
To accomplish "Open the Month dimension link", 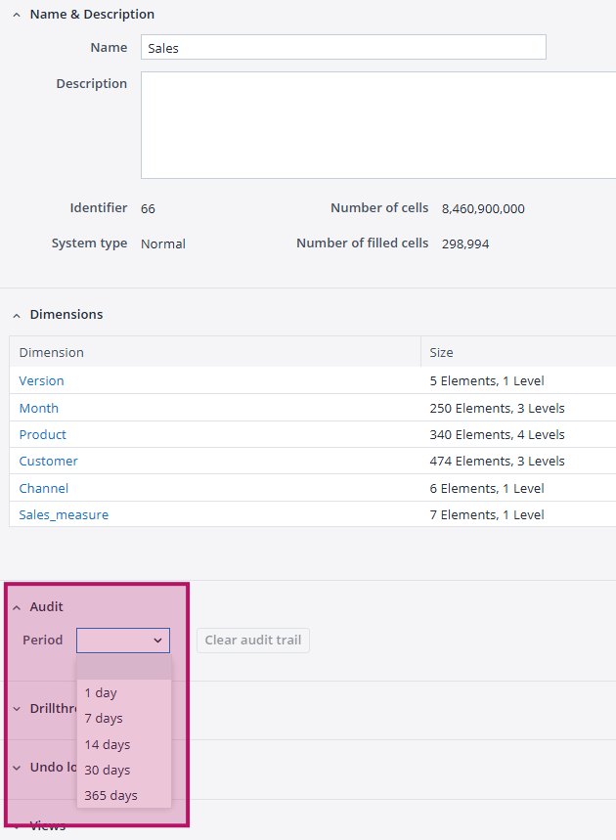I will [39, 408].
